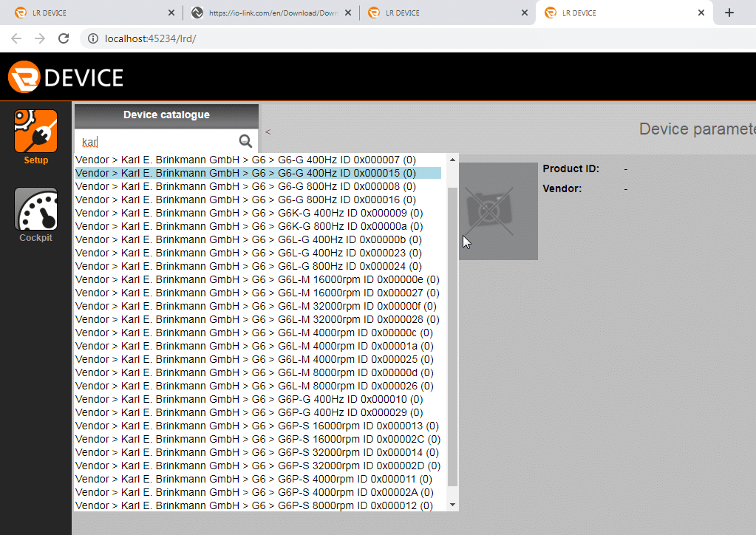The width and height of the screenshot is (756, 535).
Task: Select G6-G 800Hz ID 0x000016 entry
Action: [258, 200]
